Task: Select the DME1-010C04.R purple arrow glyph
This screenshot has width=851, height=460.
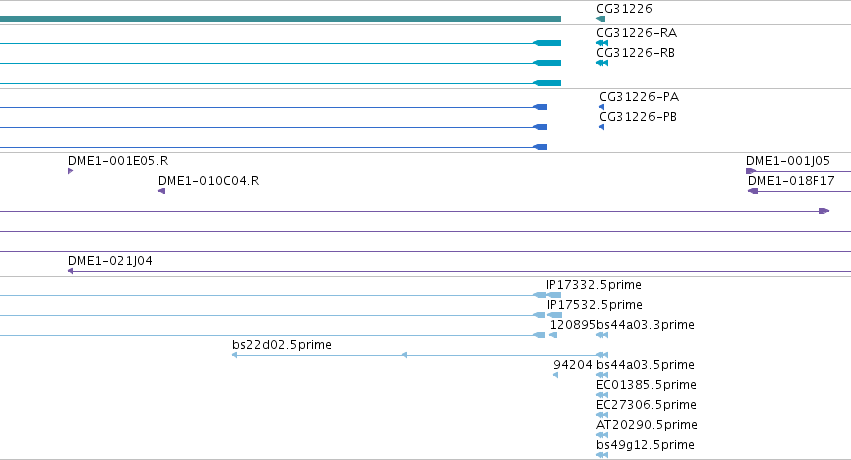Action: [x=161, y=191]
